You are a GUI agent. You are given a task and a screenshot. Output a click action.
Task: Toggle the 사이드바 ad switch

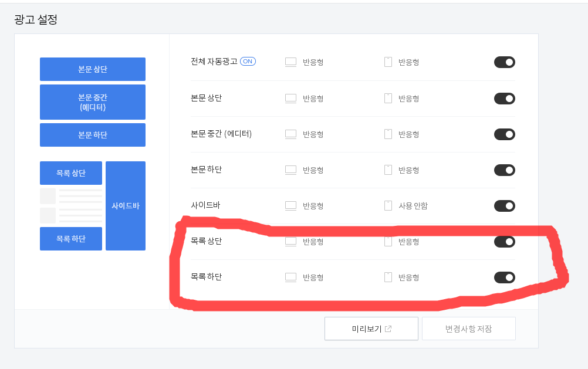[x=504, y=206]
